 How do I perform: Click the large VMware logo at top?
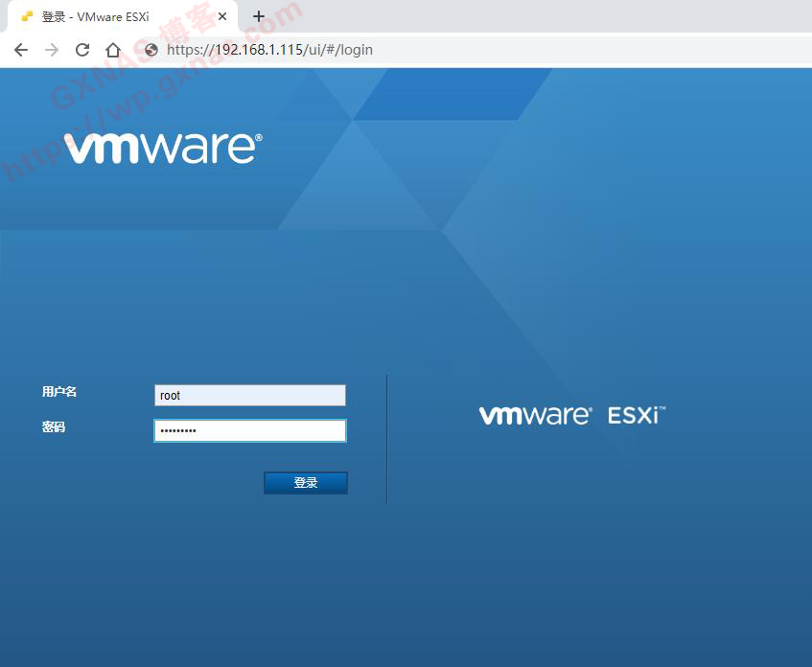(162, 148)
